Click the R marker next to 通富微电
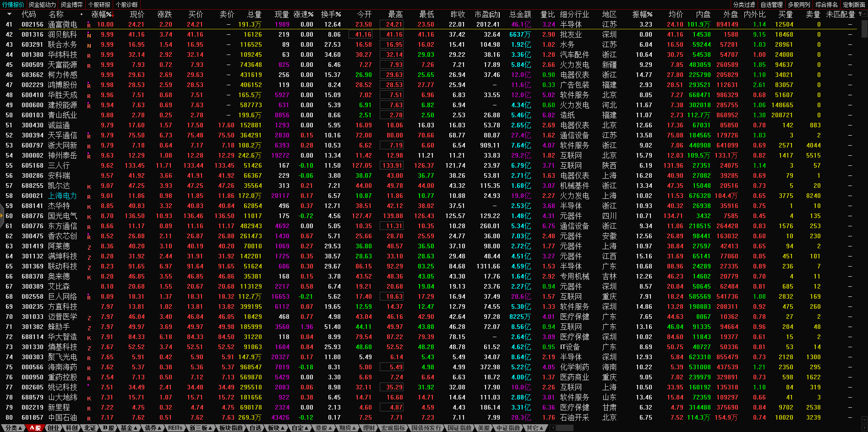Image resolution: width=868 pixels, height=432 pixels. 89,25
